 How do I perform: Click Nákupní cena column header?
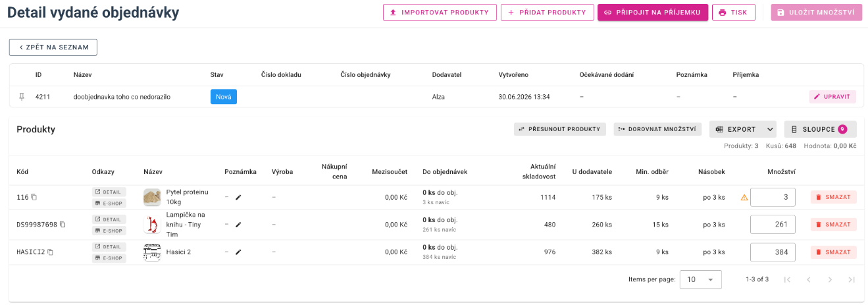[x=334, y=171]
